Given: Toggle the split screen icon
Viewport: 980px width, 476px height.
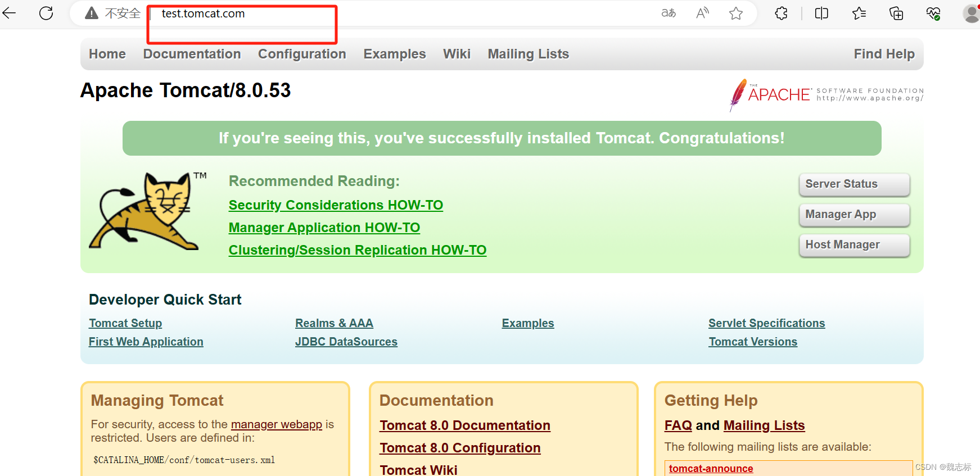Looking at the screenshot, I should coord(821,13).
